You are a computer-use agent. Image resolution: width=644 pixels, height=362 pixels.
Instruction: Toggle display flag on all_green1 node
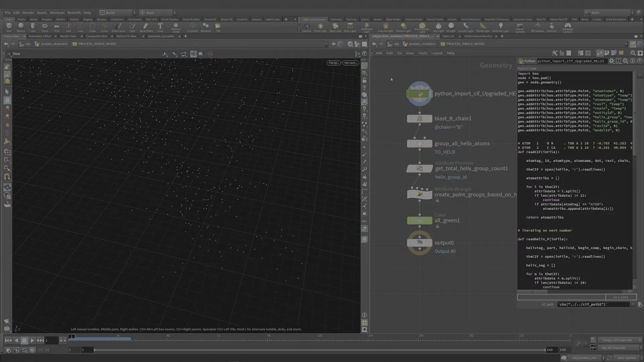(430, 221)
